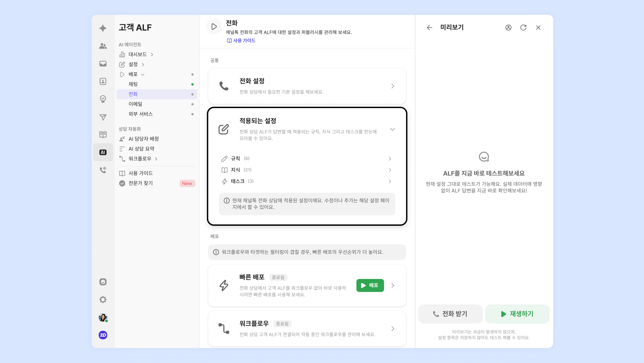Open the contacts icon in left rail

[103, 81]
